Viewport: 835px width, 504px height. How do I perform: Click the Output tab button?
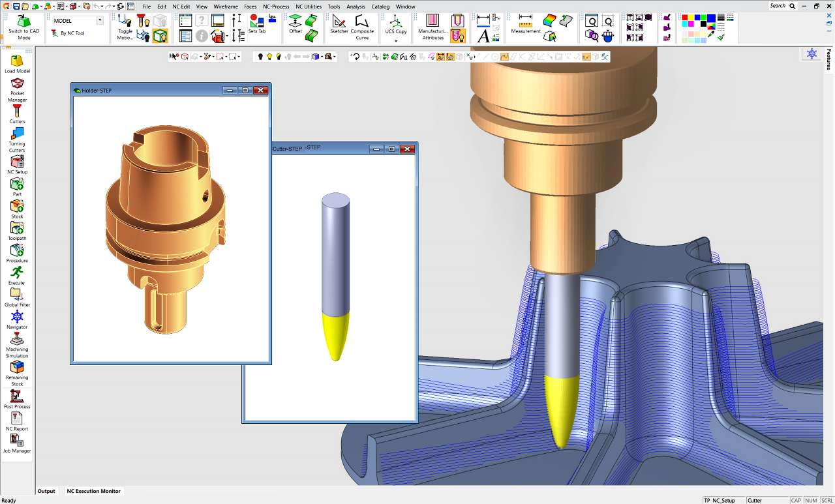[46, 491]
